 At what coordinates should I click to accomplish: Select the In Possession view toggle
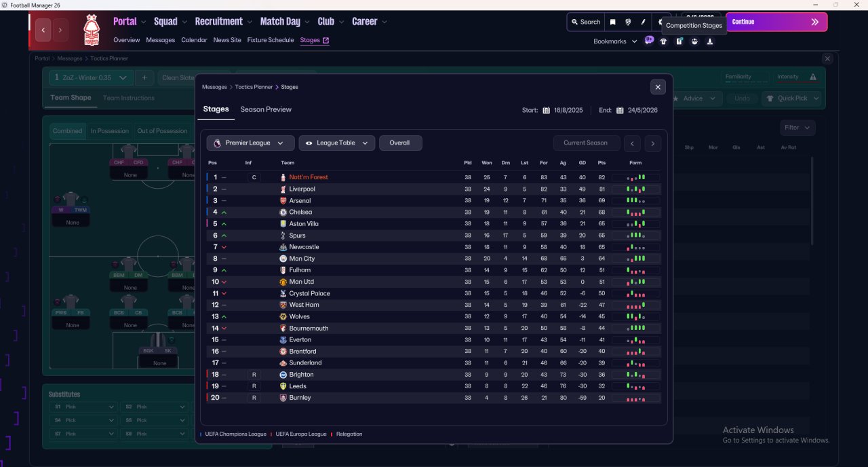(x=110, y=131)
